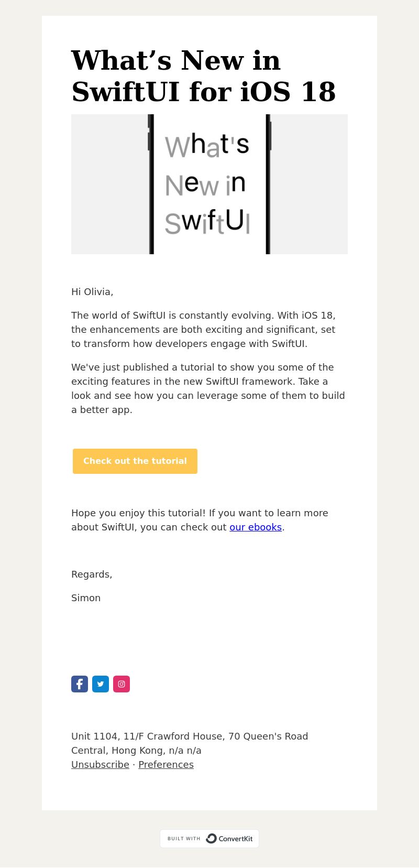Click the 'Hope you enjoy this tutorial' sentence

[200, 520]
